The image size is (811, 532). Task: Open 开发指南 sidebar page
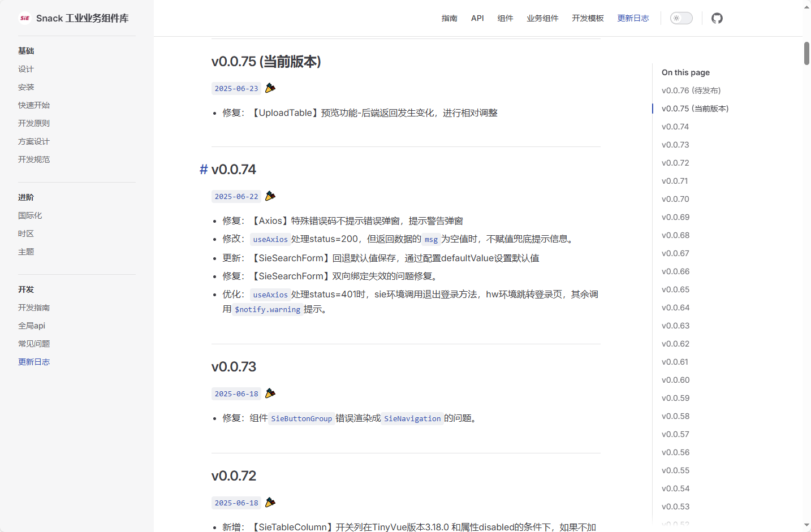click(34, 308)
